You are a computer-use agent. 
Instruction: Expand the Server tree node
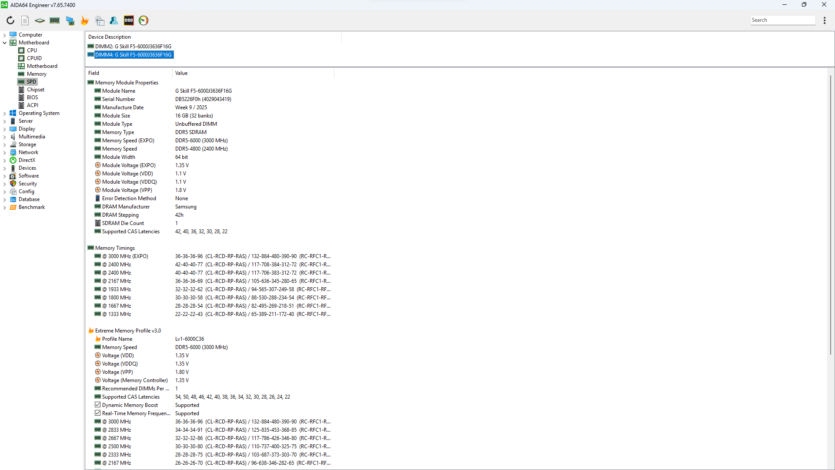pos(5,121)
